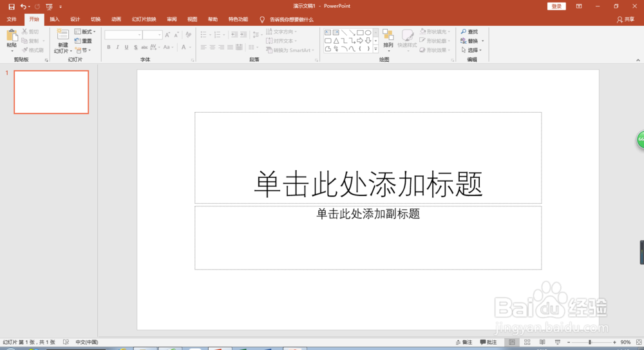Collapse the ribbon with the chevron
This screenshot has width=644, height=350.
point(638,60)
